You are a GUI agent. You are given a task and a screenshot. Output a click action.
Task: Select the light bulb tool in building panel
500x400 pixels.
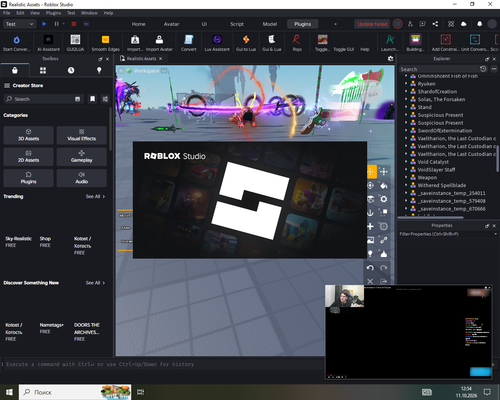tap(370, 254)
